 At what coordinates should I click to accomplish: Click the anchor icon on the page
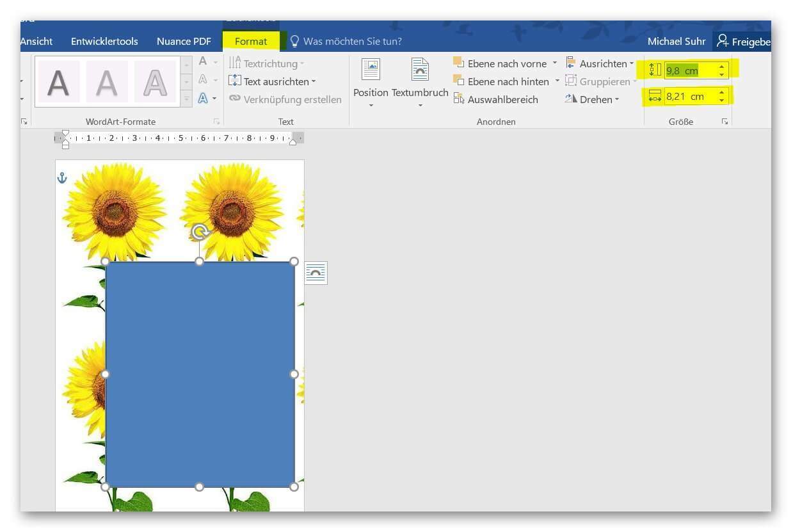pyautogui.click(x=62, y=178)
